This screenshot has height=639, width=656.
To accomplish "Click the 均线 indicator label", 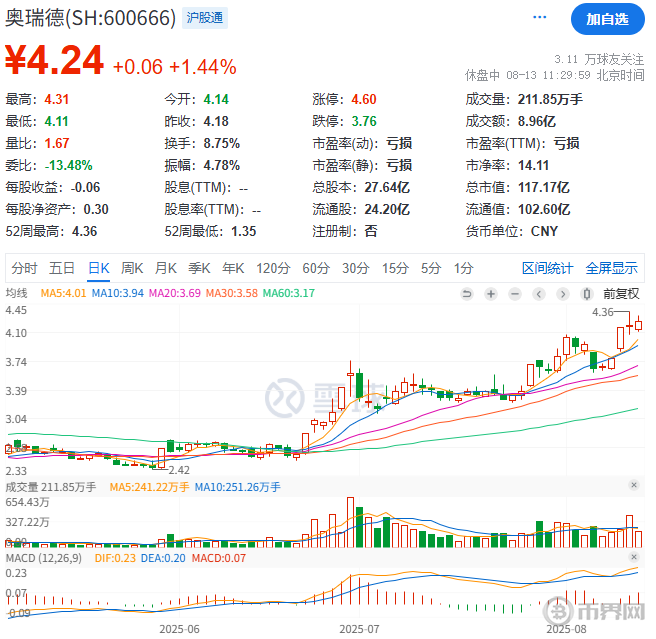I will [x=16, y=293].
